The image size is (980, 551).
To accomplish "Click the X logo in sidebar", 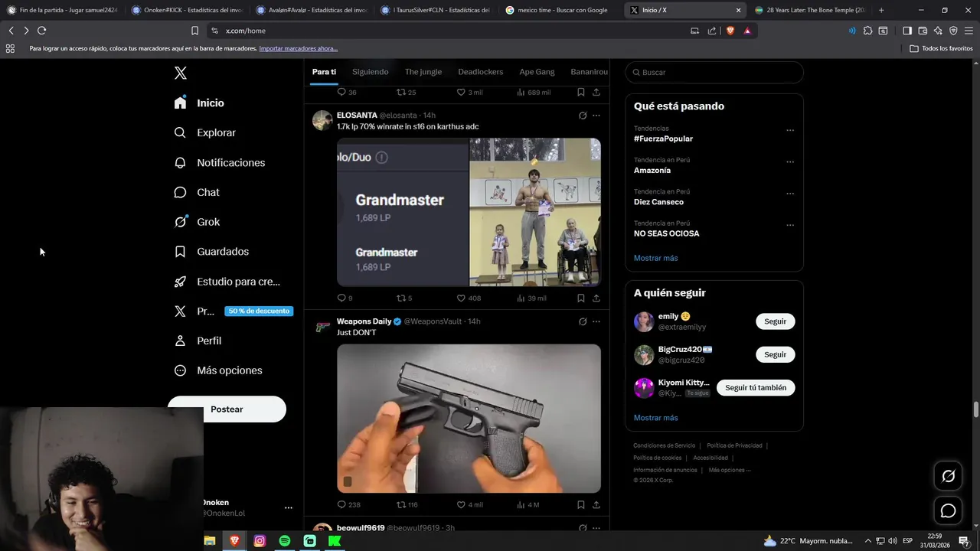I will click(181, 73).
